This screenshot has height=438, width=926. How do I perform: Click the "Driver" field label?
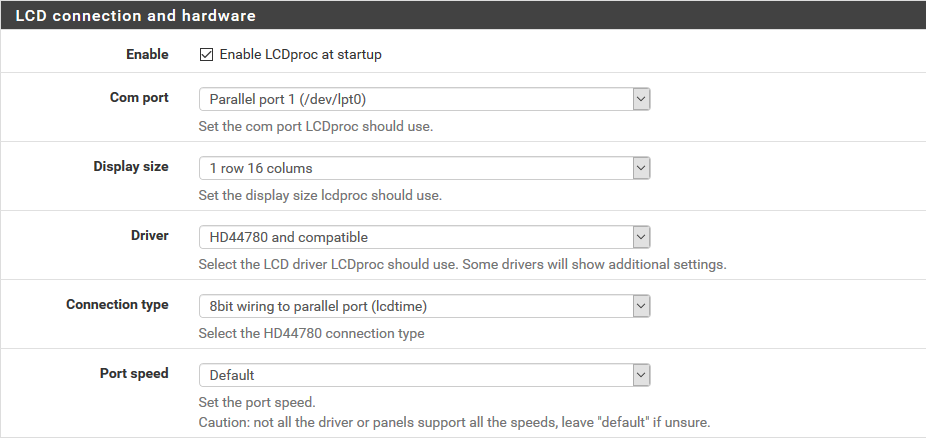pos(147,236)
